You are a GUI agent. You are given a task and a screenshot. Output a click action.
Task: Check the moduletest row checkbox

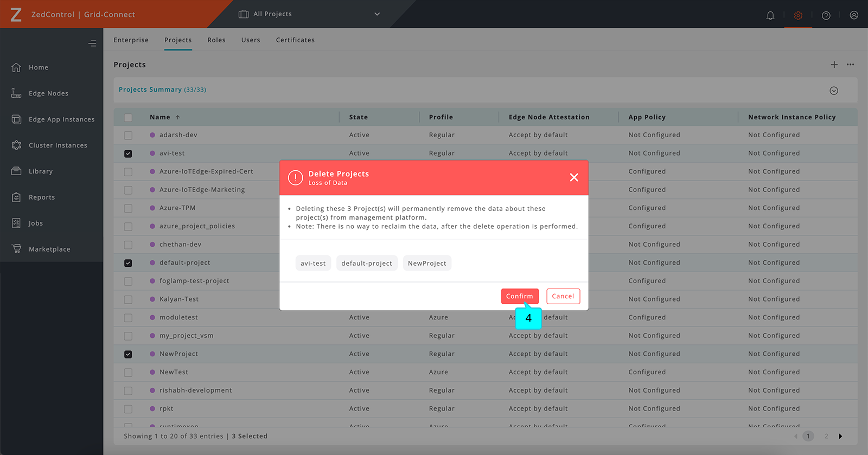pyautogui.click(x=128, y=318)
